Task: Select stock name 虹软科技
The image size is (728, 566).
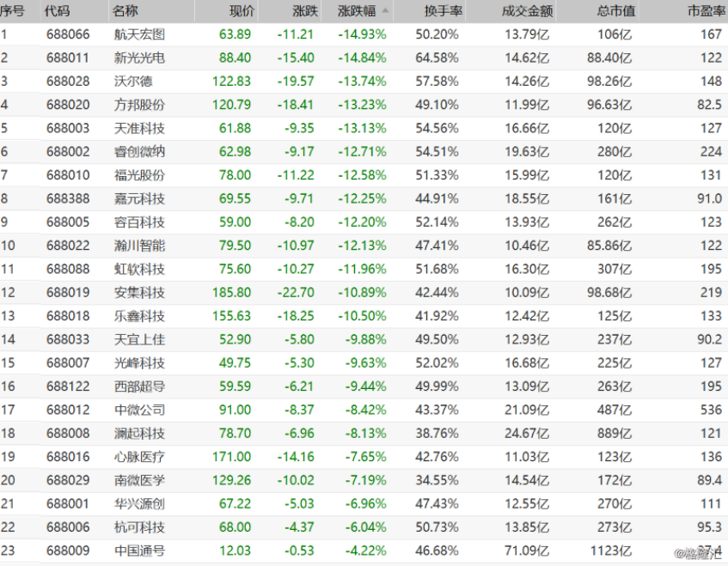Action: pos(139,269)
